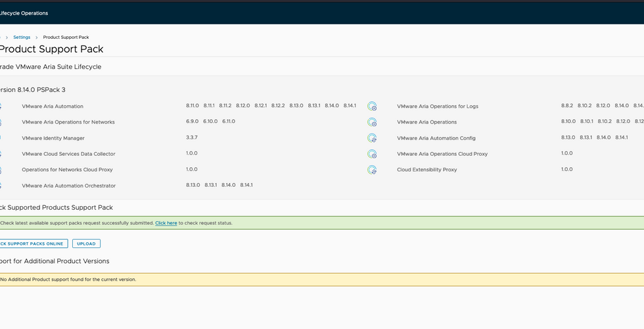644x329 pixels.
Task: Select 'VMware Aria Operations Cloud Proxy' label
Action: (x=442, y=154)
